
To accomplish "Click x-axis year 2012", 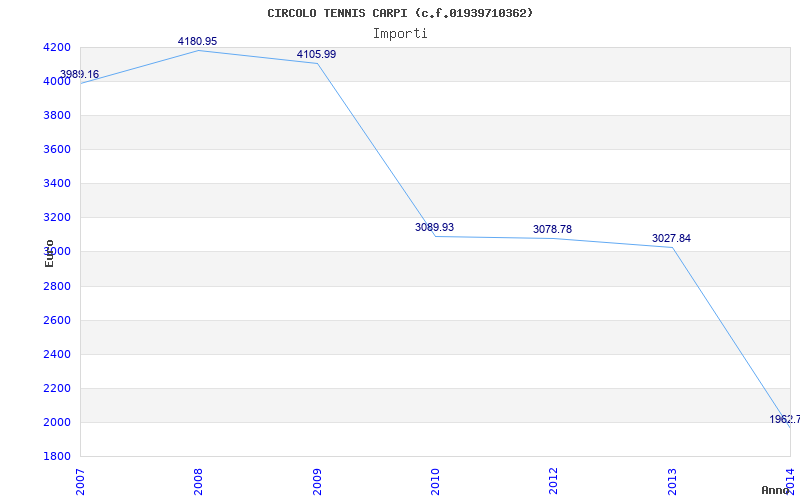I will click(554, 482).
